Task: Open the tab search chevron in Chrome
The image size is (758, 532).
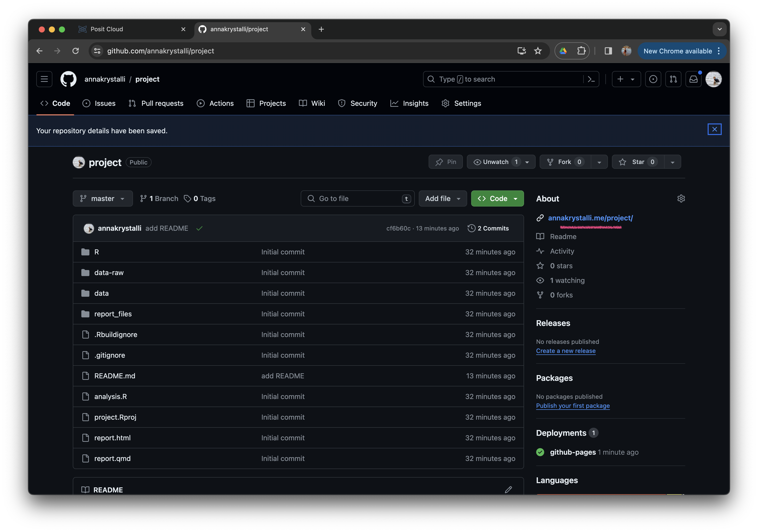Action: click(x=719, y=29)
